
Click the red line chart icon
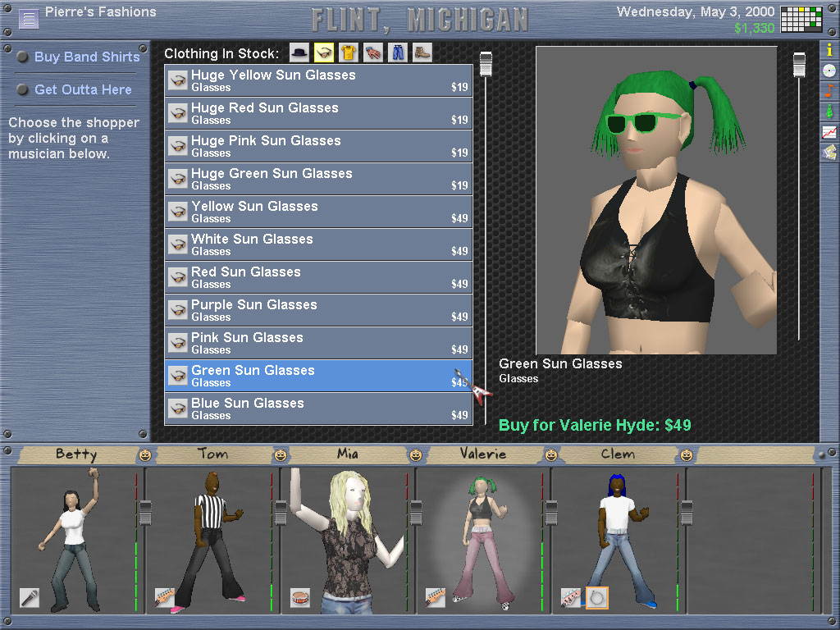[829, 132]
